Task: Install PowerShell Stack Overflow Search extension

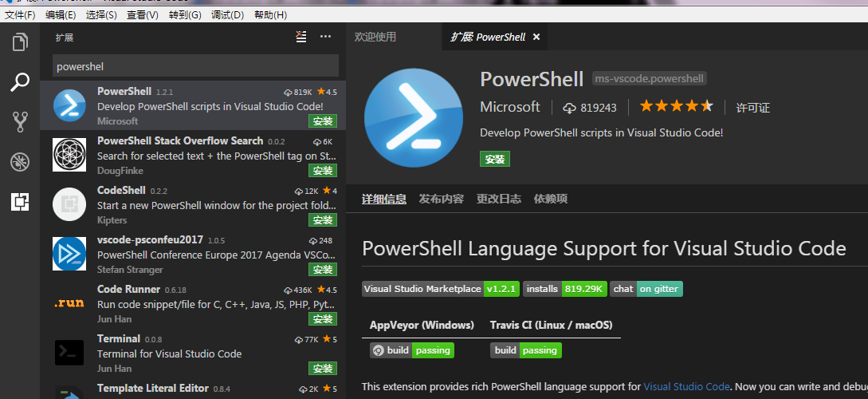Action: 323,171
